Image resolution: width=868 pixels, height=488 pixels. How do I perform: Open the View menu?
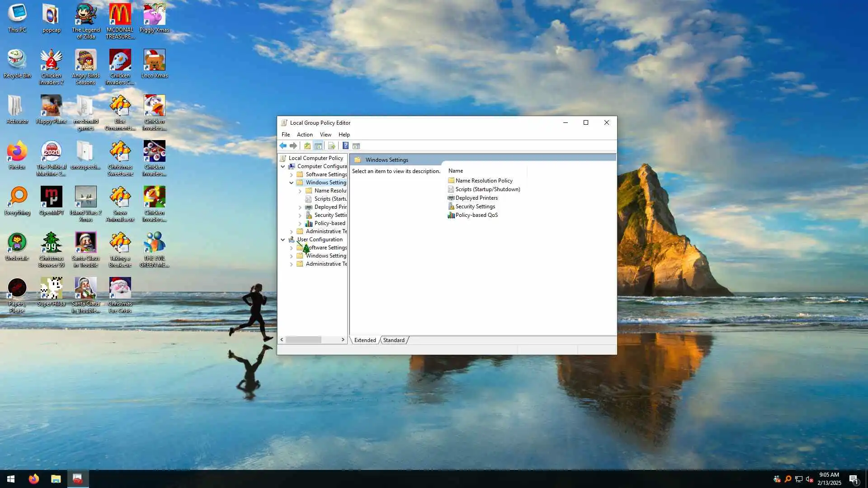pyautogui.click(x=325, y=135)
